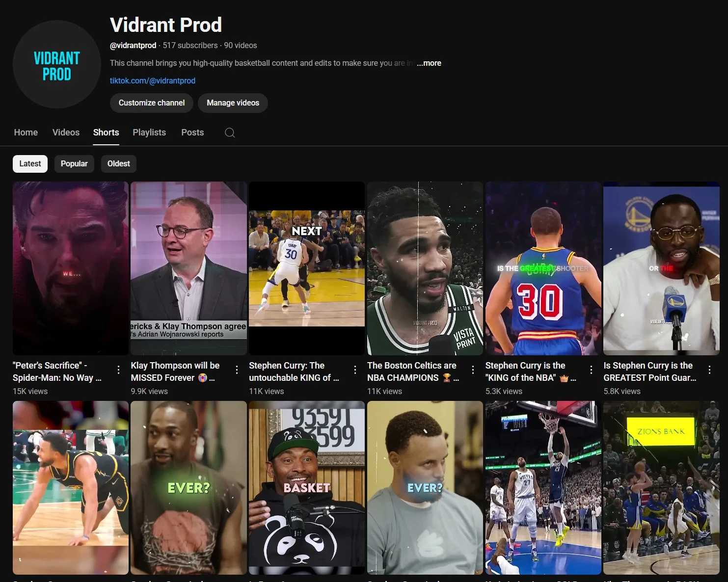Click the Vidrant Prod channel avatar
728x582 pixels.
point(56,64)
